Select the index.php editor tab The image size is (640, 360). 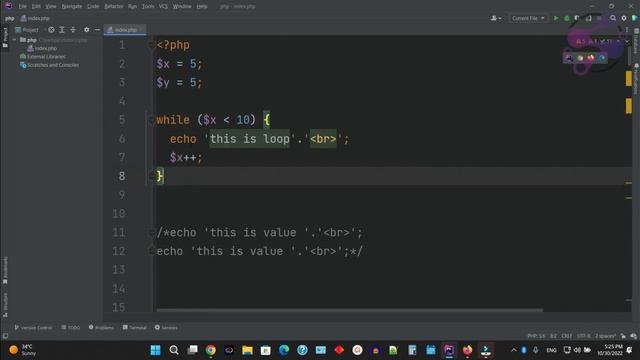click(x=125, y=30)
